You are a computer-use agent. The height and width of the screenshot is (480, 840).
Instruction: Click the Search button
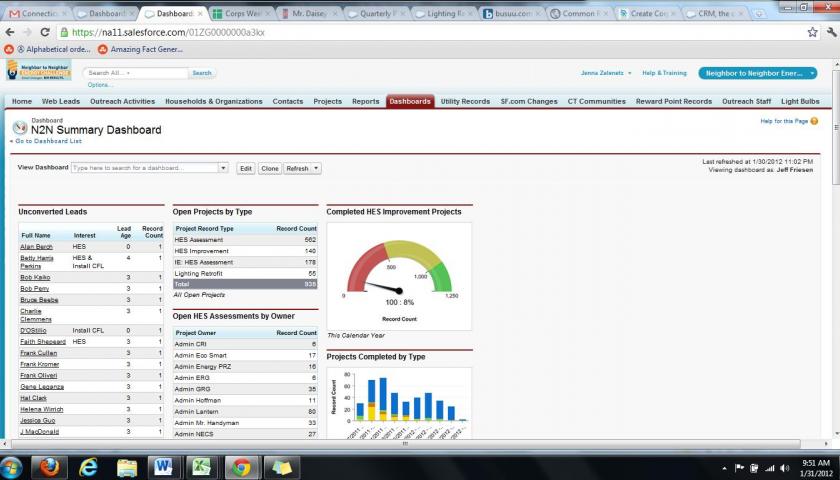click(x=202, y=73)
